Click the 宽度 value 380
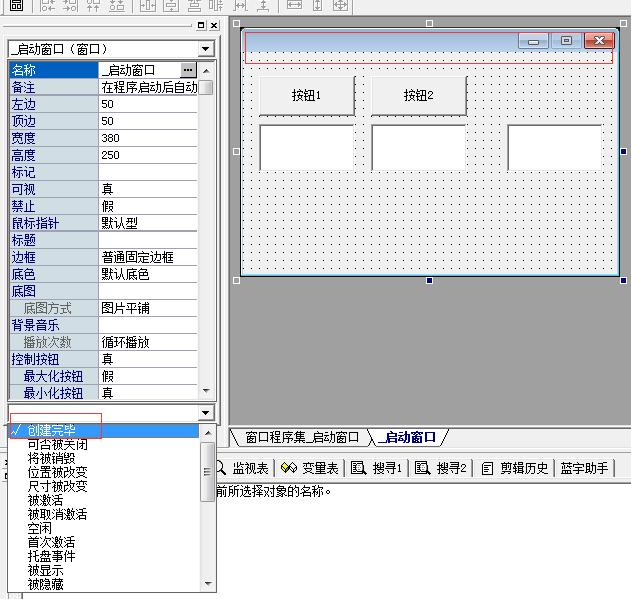 148,138
